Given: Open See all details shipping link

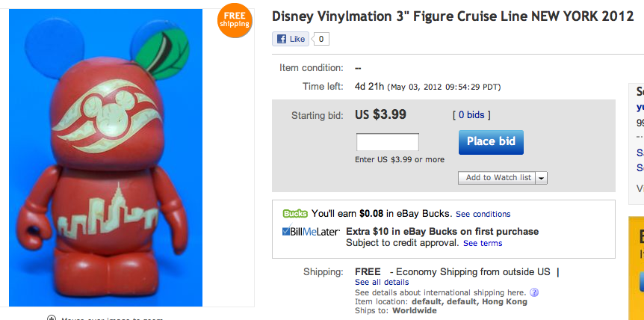Looking at the screenshot, I should click(382, 282).
